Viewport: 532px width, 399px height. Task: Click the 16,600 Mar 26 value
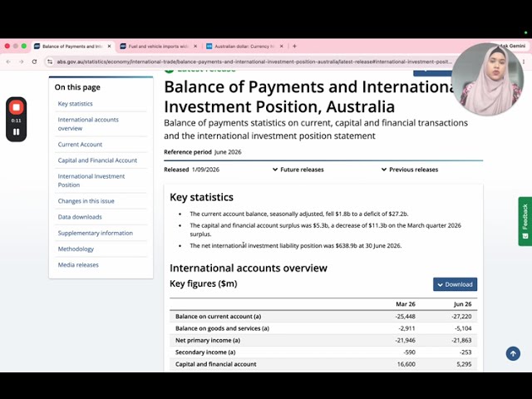point(406,364)
